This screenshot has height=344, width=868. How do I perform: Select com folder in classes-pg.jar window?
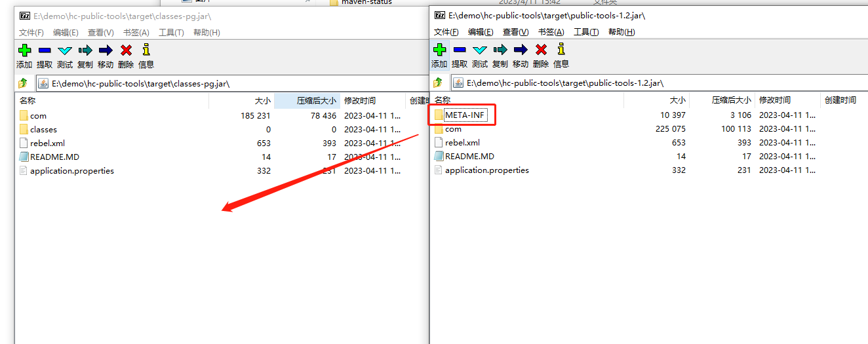tap(38, 116)
